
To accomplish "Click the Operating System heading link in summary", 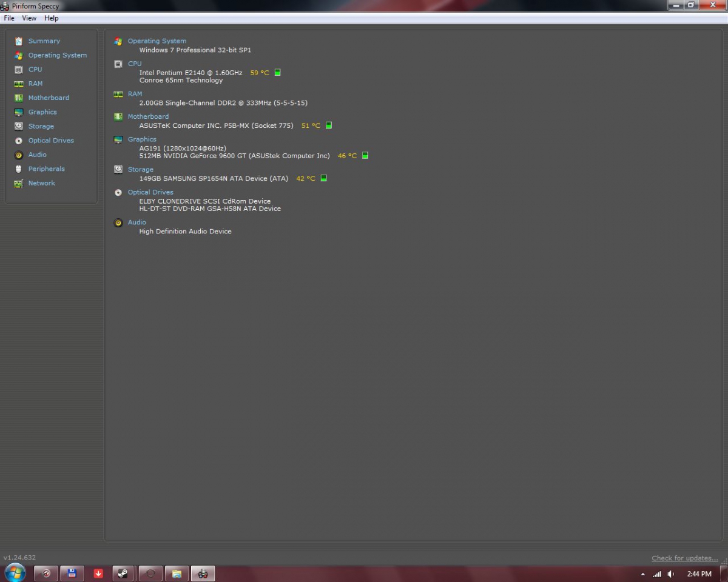I will tap(157, 41).
